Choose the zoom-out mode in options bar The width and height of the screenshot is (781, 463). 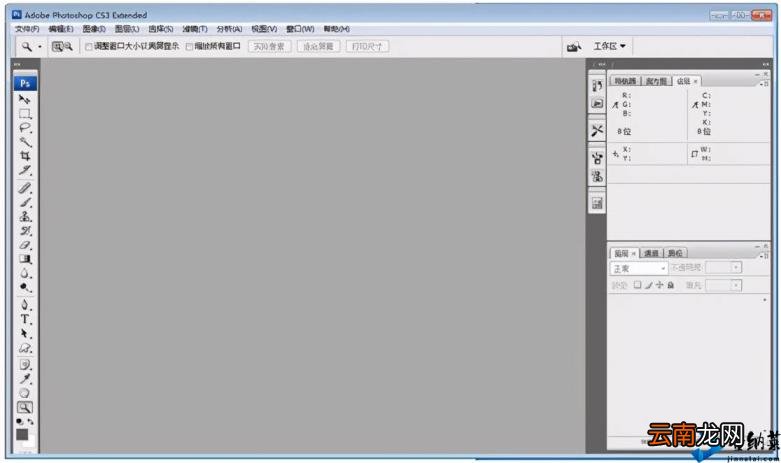click(68, 46)
